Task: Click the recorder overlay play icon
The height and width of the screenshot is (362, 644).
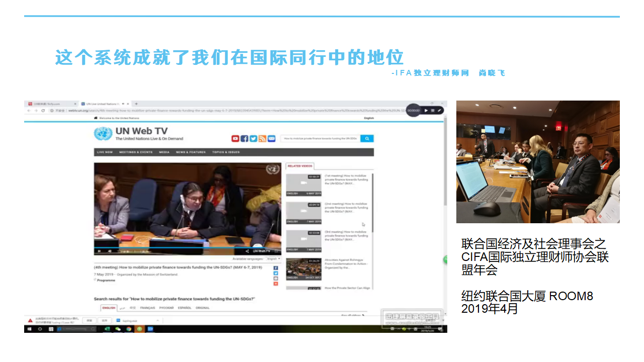Action: point(426,110)
